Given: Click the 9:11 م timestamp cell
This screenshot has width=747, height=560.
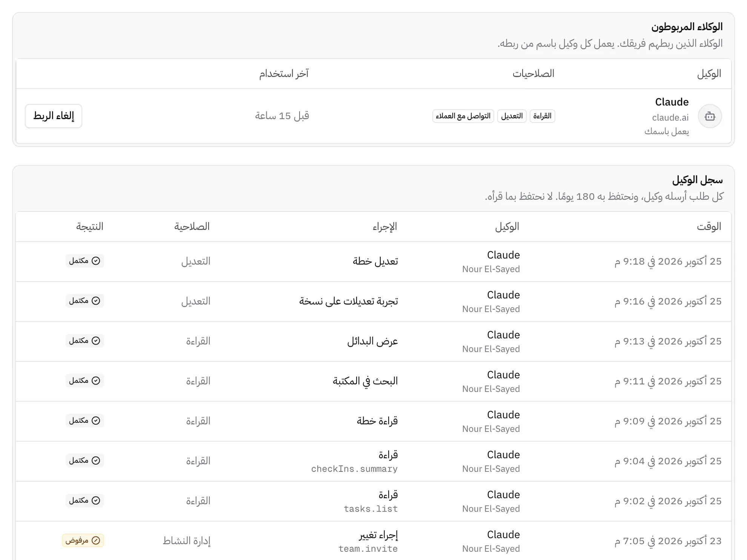Looking at the screenshot, I should 668,381.
